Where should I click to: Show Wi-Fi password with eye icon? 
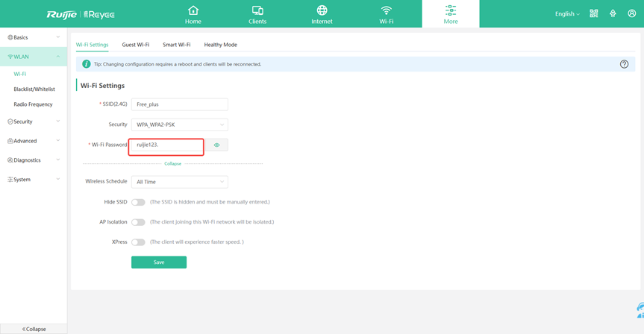pos(217,145)
